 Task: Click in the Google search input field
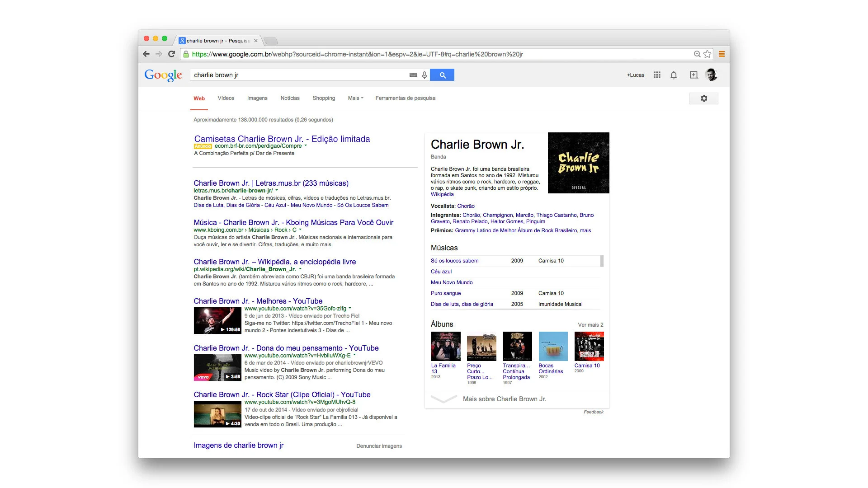coord(299,75)
